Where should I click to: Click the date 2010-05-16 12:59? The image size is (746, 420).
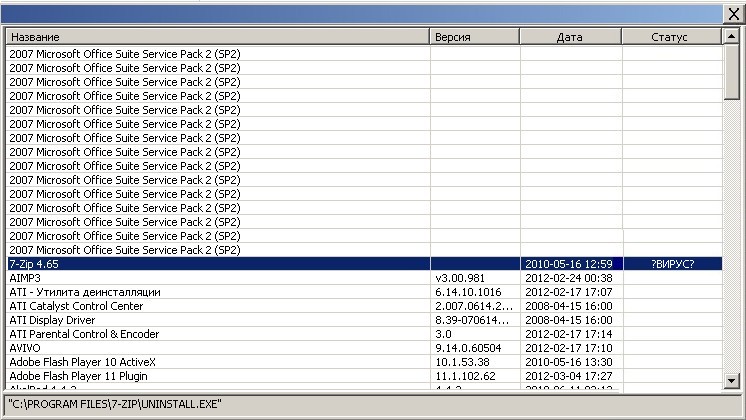[x=569, y=264]
